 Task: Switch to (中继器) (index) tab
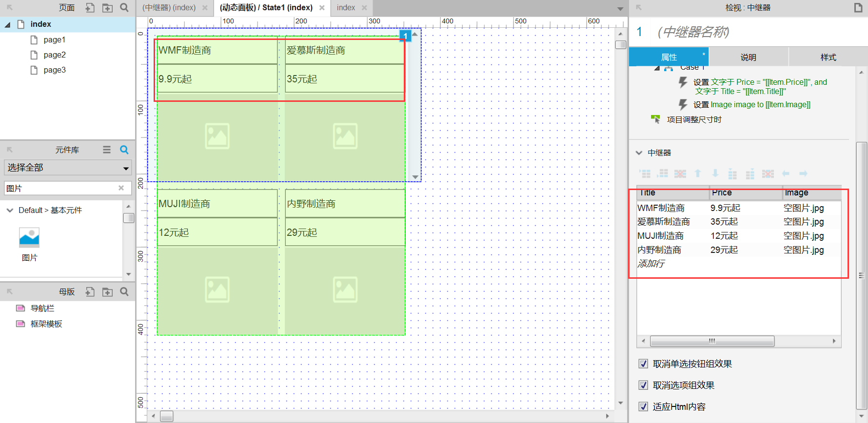pos(169,8)
